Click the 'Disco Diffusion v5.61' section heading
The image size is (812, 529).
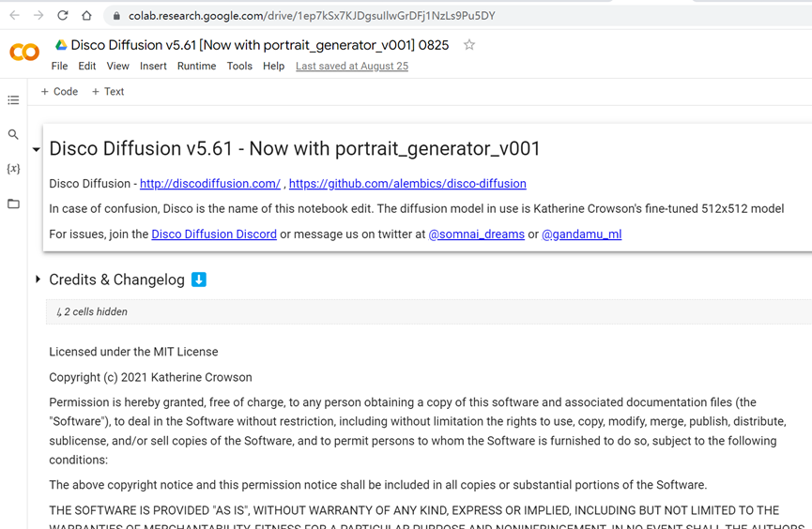point(295,149)
